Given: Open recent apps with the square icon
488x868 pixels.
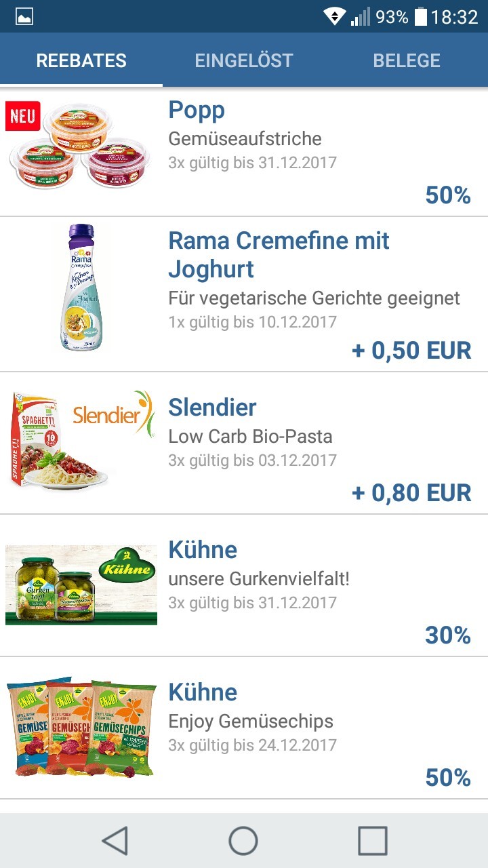Looking at the screenshot, I should (372, 841).
